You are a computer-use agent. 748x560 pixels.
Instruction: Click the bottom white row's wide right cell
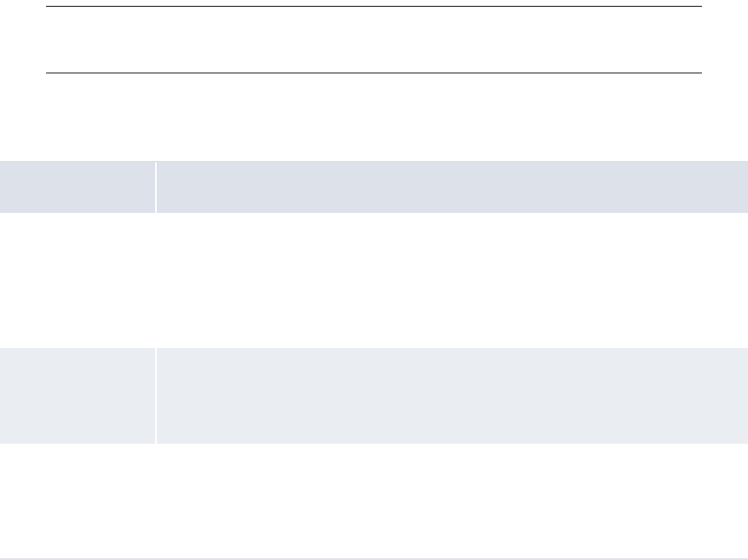click(x=452, y=501)
